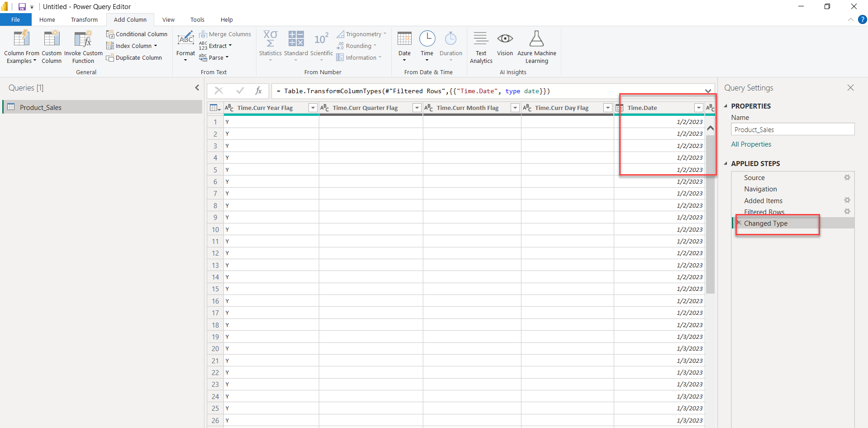Open Time.Curr Year Flag filter dropdown

(x=313, y=108)
